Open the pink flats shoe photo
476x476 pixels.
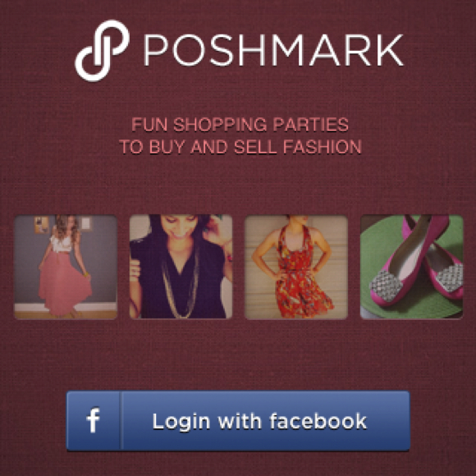point(412,268)
